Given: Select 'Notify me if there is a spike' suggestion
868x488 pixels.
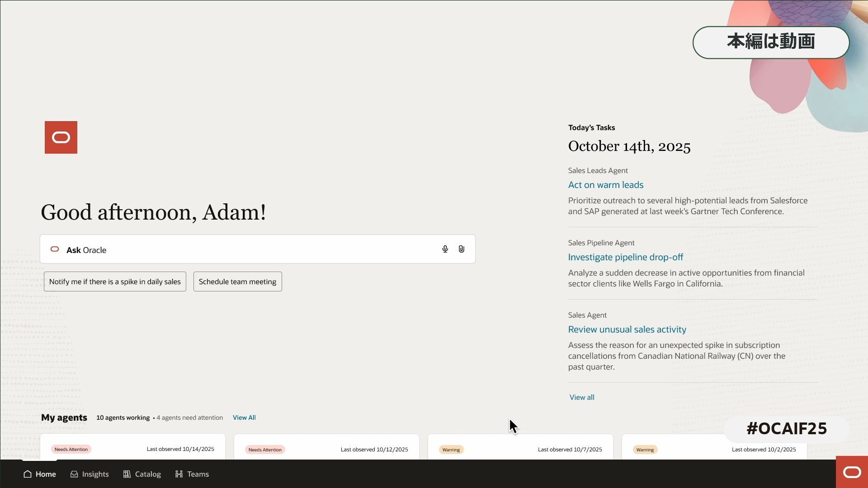Looking at the screenshot, I should (115, 282).
